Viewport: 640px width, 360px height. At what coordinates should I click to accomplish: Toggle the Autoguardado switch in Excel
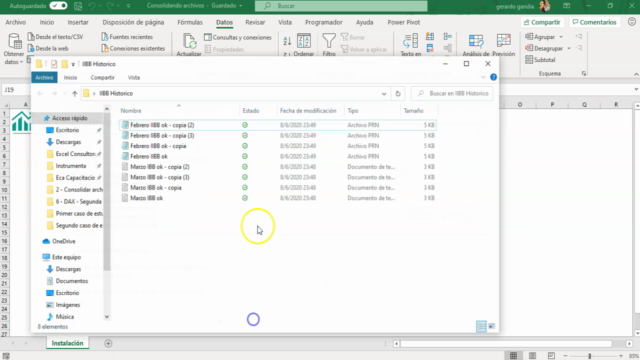(58, 6)
